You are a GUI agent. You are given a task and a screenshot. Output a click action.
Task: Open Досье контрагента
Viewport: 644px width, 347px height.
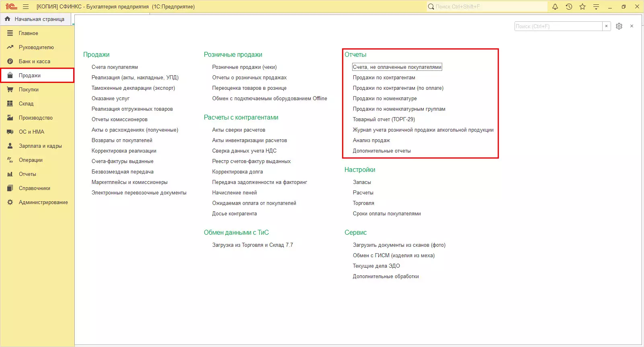pos(234,213)
